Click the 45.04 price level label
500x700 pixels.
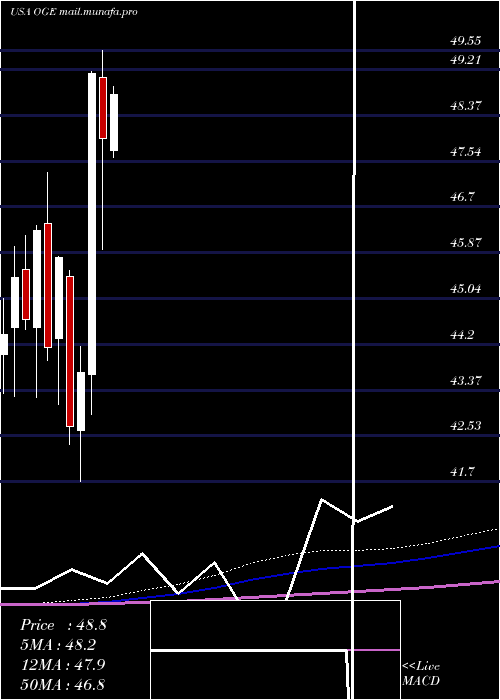pos(466,289)
